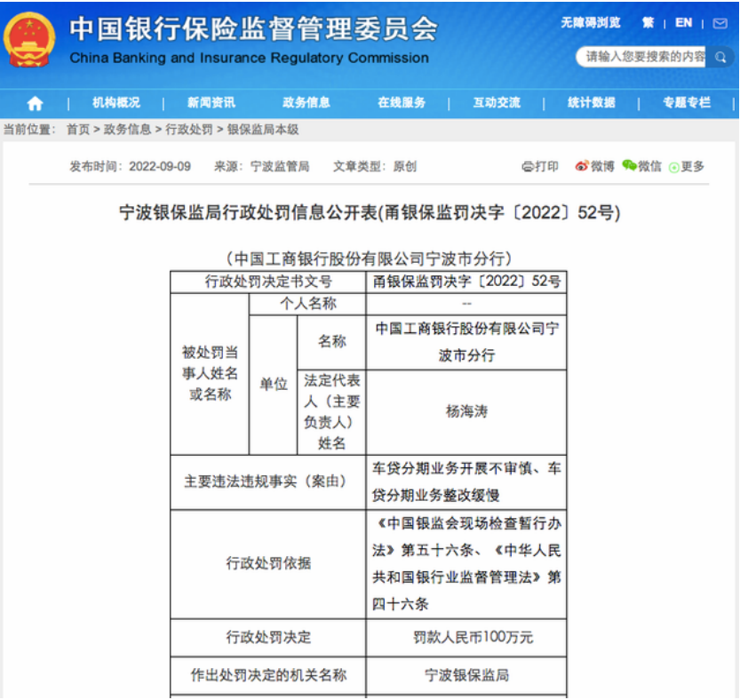Open the 在线服务 menu

pos(402,103)
